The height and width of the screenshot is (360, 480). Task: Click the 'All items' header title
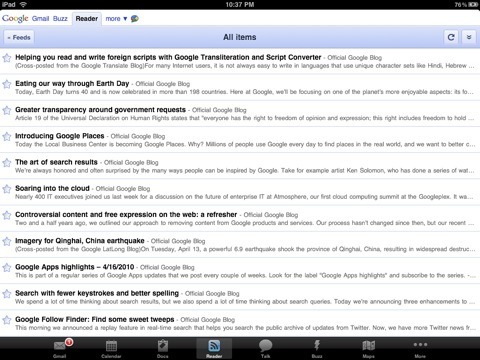(240, 37)
